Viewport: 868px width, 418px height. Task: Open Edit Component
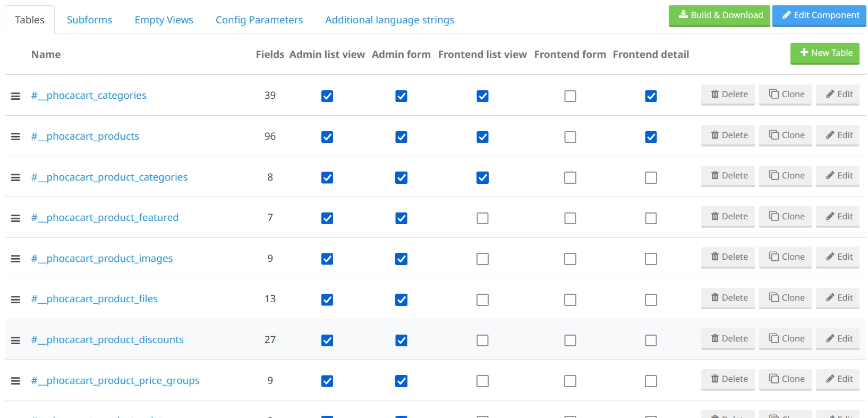[819, 15]
